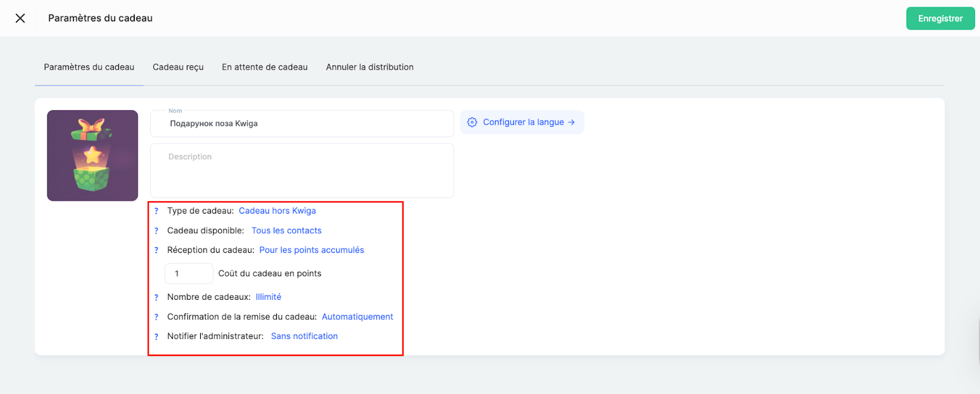Click the gear icon in Configurer la langue
This screenshot has width=980, height=394.
[x=472, y=122]
